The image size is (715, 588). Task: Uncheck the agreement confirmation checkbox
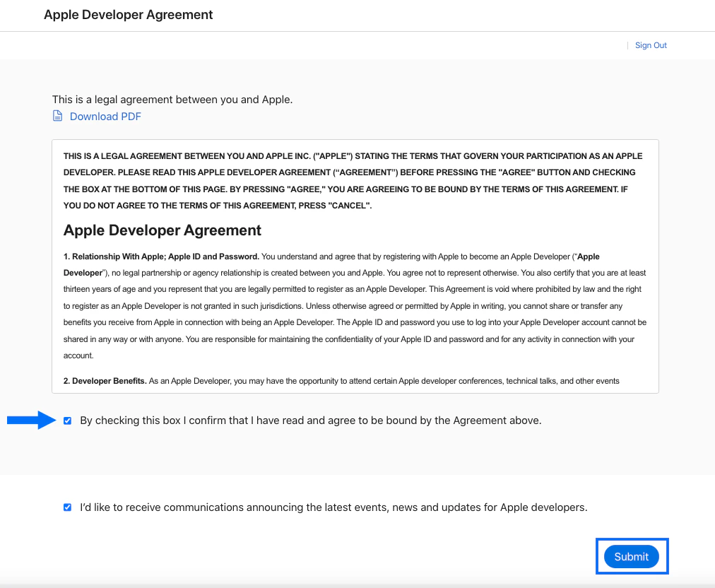tap(67, 420)
